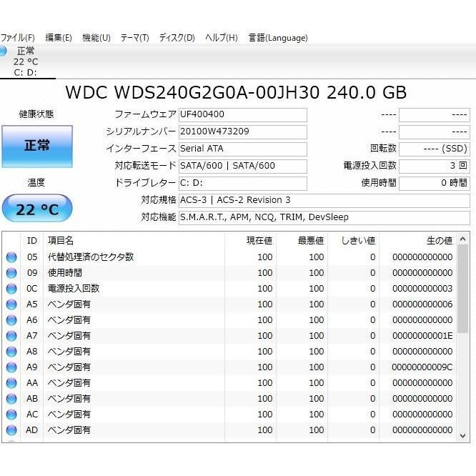This screenshot has height=476, width=476.
Task: Select the 使用時間 attribute row name
Action: [x=65, y=273]
